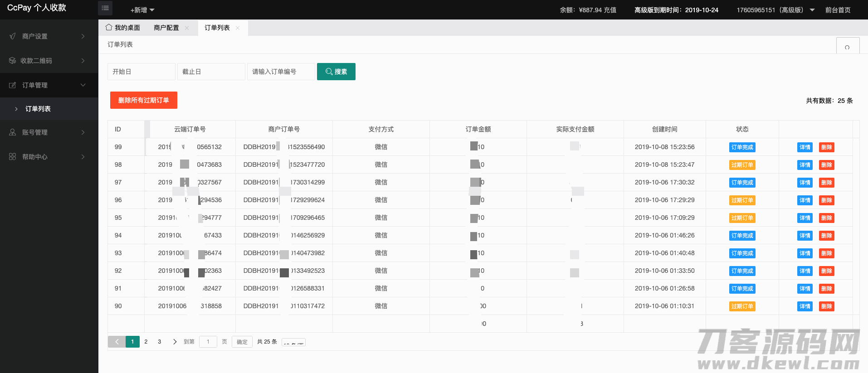Click the 收款二维码 sidebar icon
This screenshot has height=373, width=868.
coord(12,61)
